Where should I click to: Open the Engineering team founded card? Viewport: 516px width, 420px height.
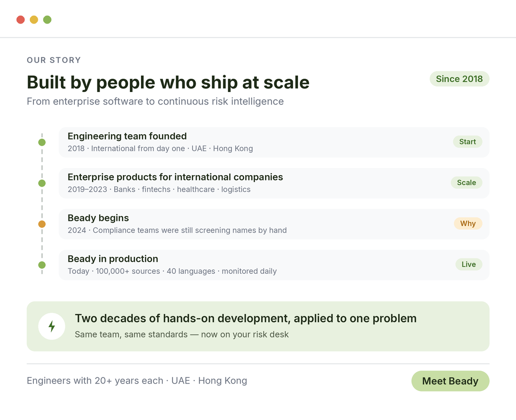click(274, 142)
